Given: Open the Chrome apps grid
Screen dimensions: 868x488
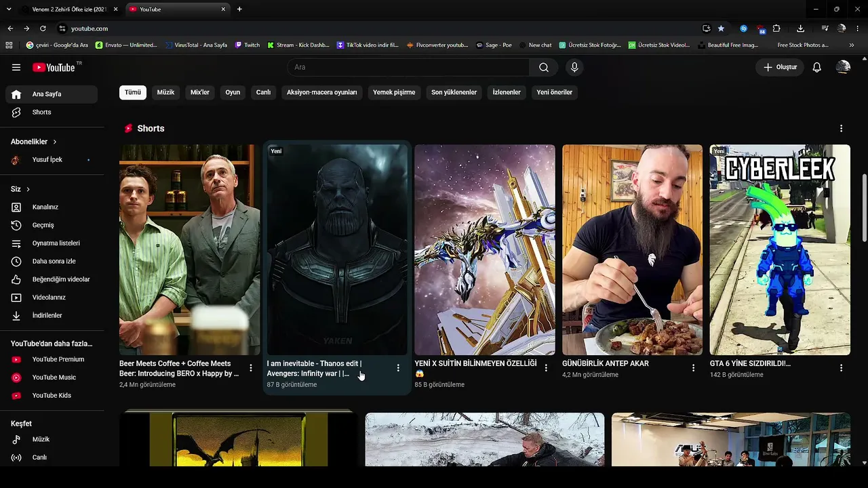Looking at the screenshot, I should pyautogui.click(x=9, y=45).
